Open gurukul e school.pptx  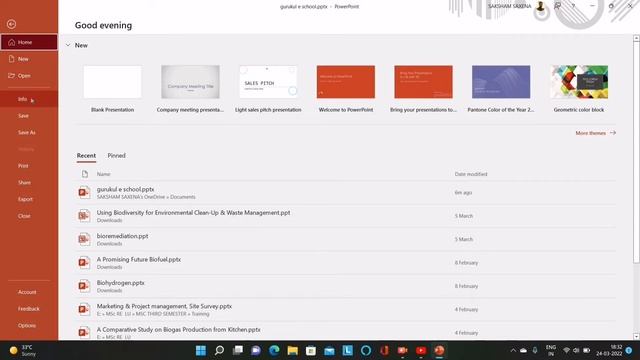346,192
